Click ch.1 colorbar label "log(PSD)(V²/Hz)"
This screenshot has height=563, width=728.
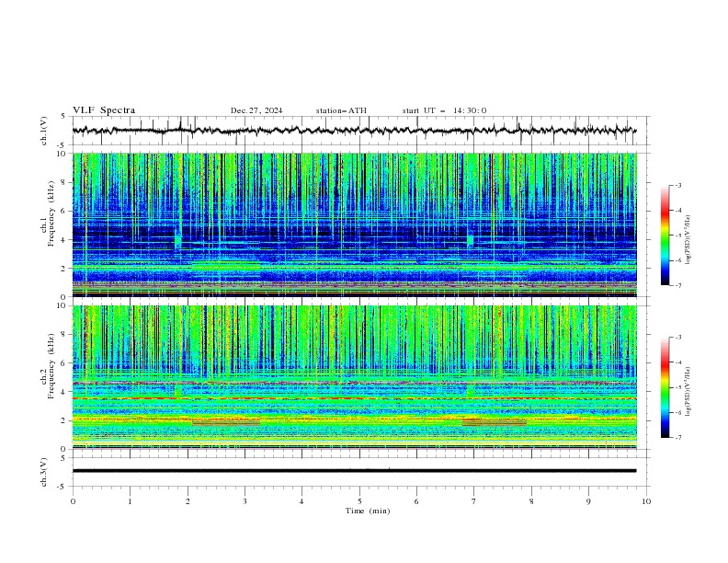688,240
